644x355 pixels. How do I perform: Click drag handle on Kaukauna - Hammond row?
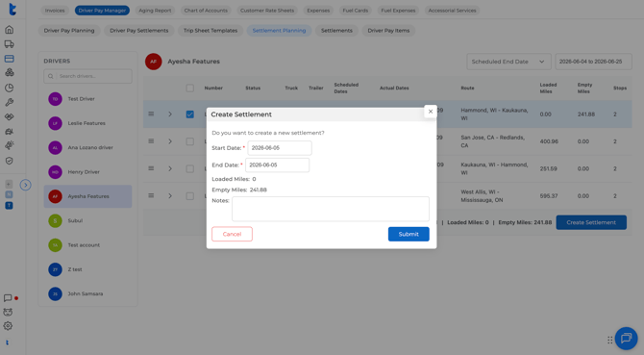(x=151, y=168)
